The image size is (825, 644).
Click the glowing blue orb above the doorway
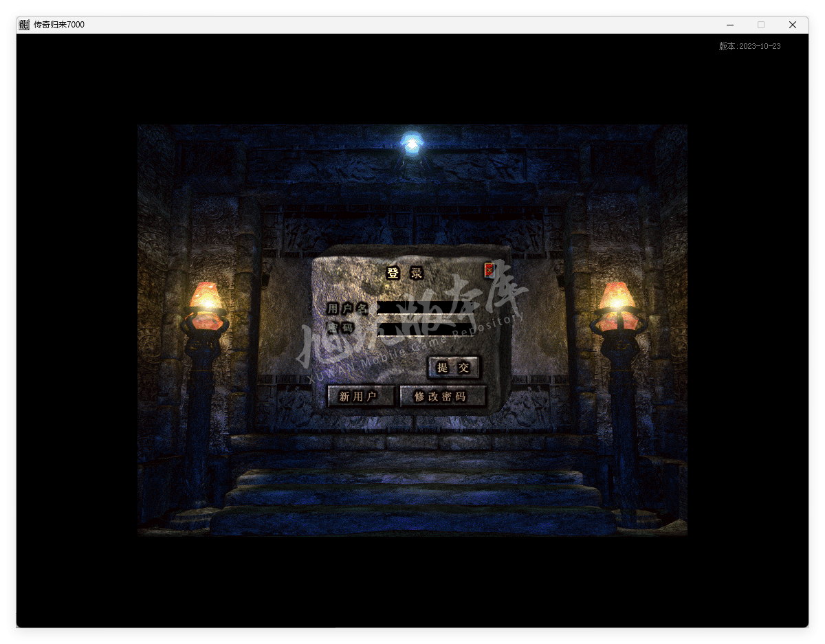(412, 144)
